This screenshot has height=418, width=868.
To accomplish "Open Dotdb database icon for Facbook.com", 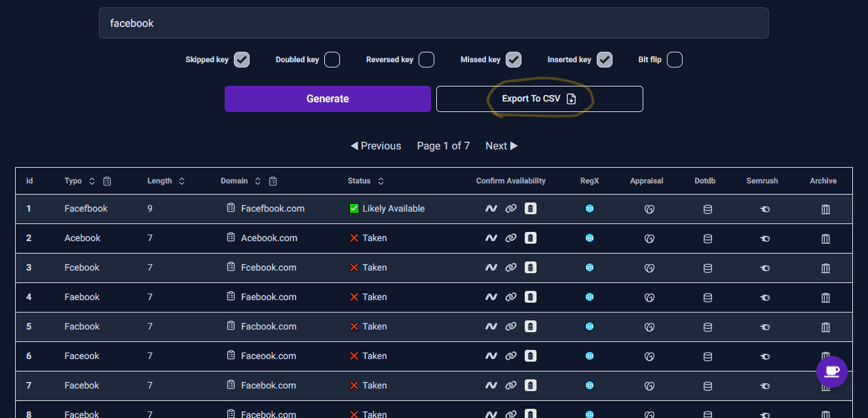I will point(708,327).
